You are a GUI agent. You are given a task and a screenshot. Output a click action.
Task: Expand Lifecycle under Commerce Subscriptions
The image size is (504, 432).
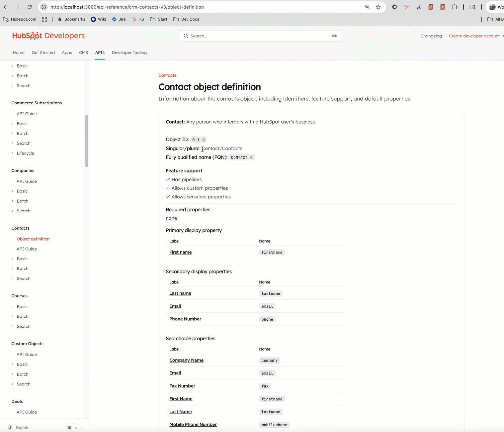(x=25, y=153)
